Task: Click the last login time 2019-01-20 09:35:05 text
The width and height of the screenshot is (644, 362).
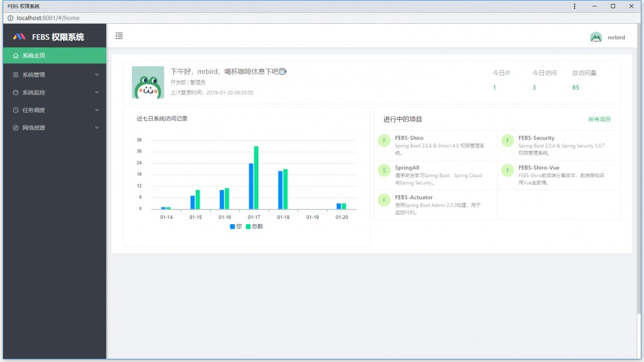Action: point(230,93)
